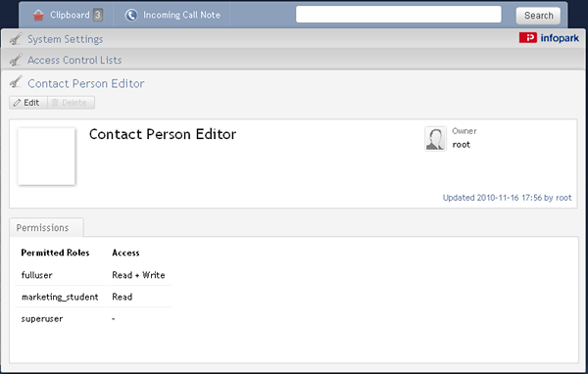Click the owner avatar silhouette icon
Screen dimensions: 588x374
[x=435, y=139]
